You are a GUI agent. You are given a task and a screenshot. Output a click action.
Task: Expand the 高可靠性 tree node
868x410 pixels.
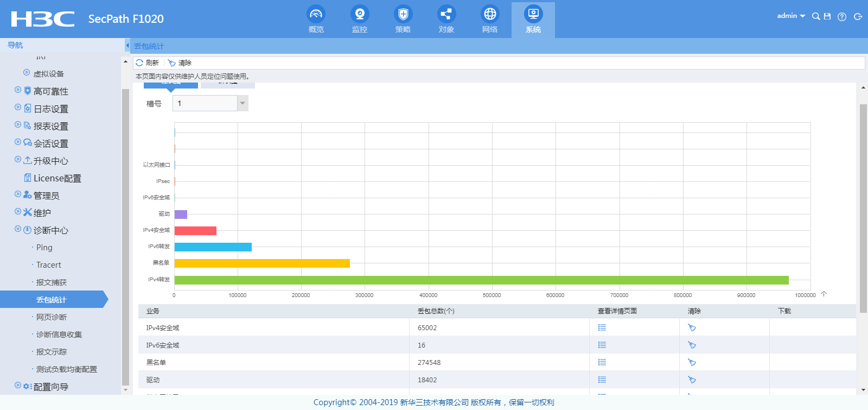coord(18,91)
